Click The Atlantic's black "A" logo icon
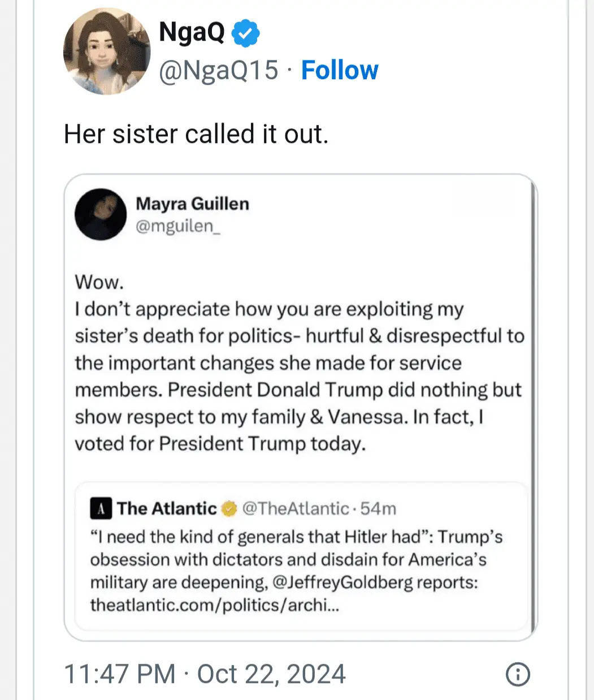Viewport: 594px width, 700px height. pyautogui.click(x=101, y=509)
